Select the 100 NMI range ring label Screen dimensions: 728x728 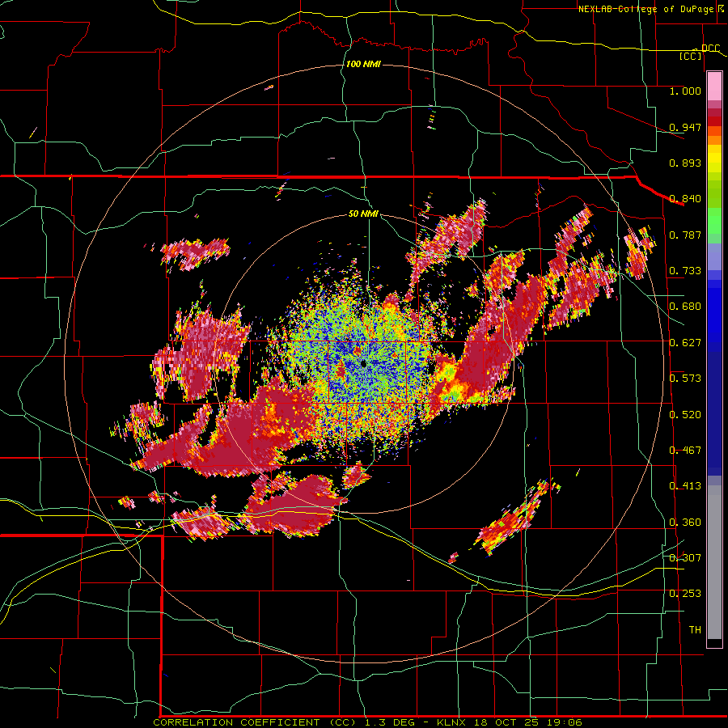363,64
